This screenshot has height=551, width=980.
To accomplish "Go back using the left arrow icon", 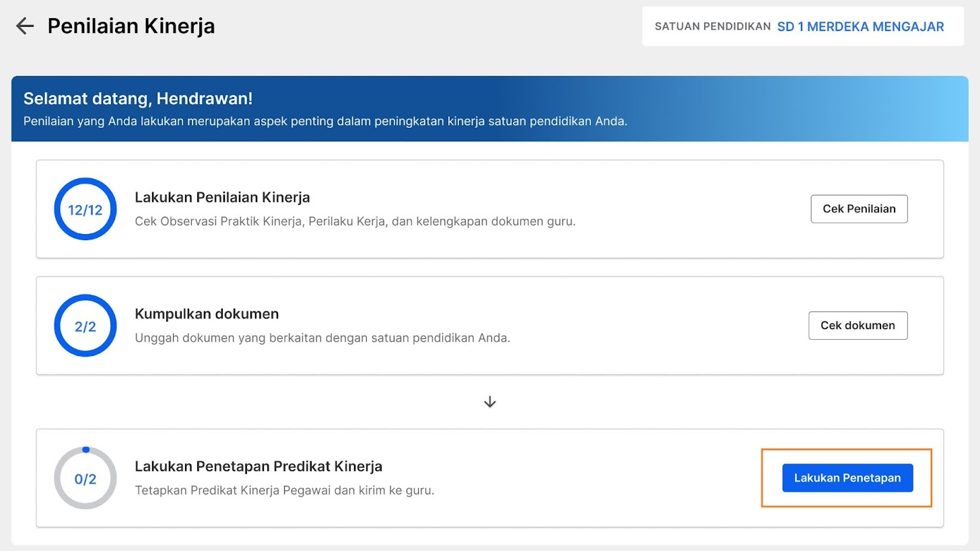I will [x=25, y=26].
